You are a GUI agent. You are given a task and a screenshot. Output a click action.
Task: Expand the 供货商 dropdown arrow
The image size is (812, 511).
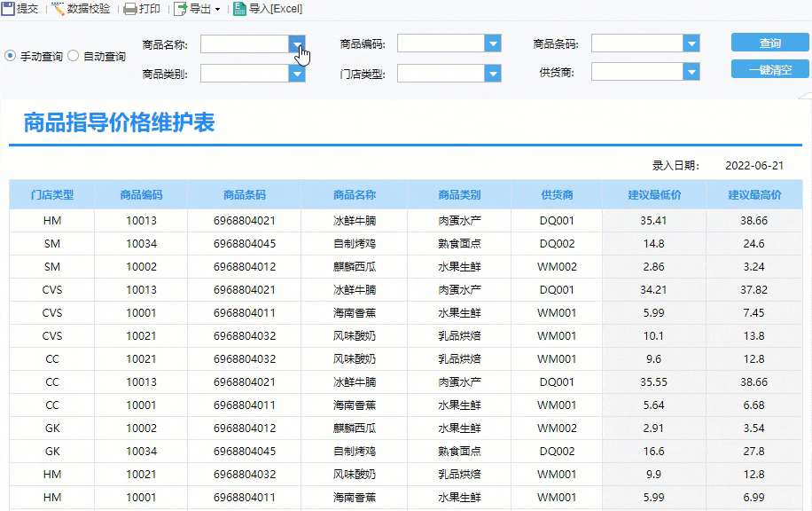click(691, 72)
